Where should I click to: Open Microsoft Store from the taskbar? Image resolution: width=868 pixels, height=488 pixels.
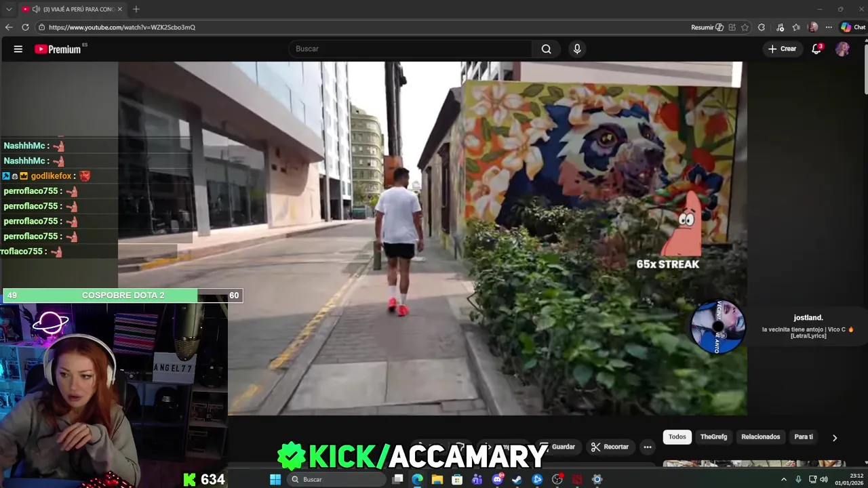click(x=457, y=479)
